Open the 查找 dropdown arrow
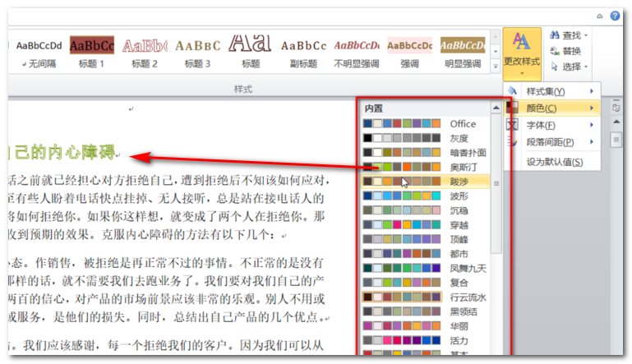The height and width of the screenshot is (364, 632). pyautogui.click(x=586, y=35)
